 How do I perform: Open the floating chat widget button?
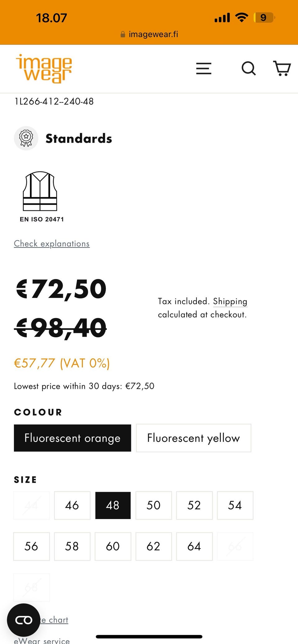tap(24, 620)
